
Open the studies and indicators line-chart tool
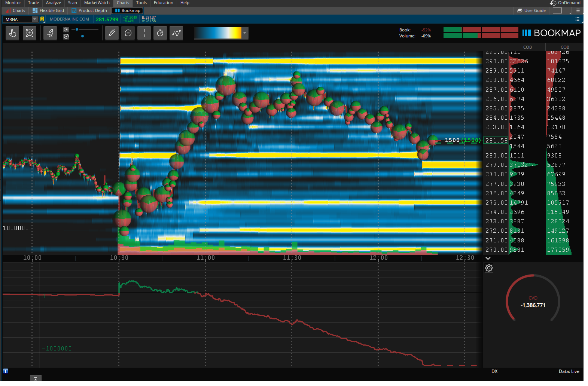(x=176, y=33)
